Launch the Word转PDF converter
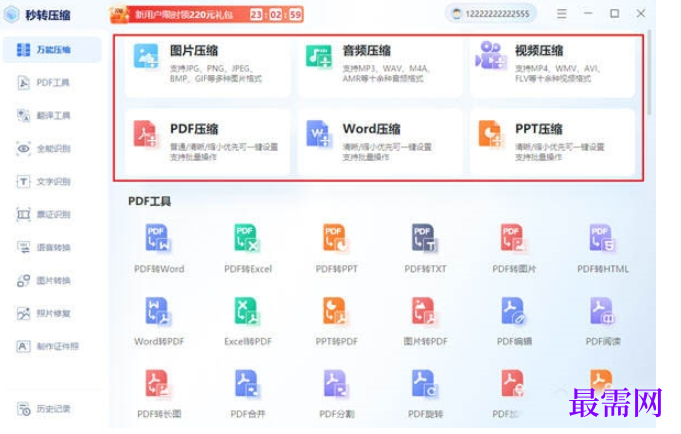This screenshot has width=681, height=434. pos(159,321)
